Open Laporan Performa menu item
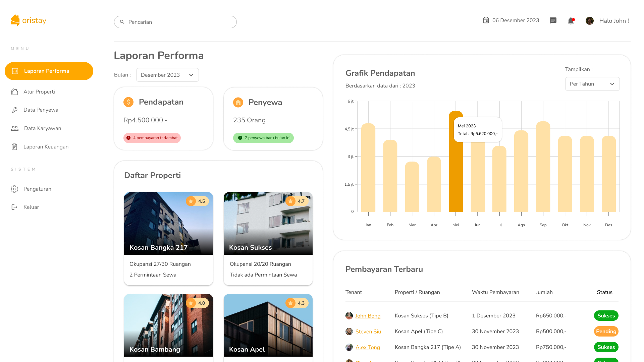 tap(49, 71)
